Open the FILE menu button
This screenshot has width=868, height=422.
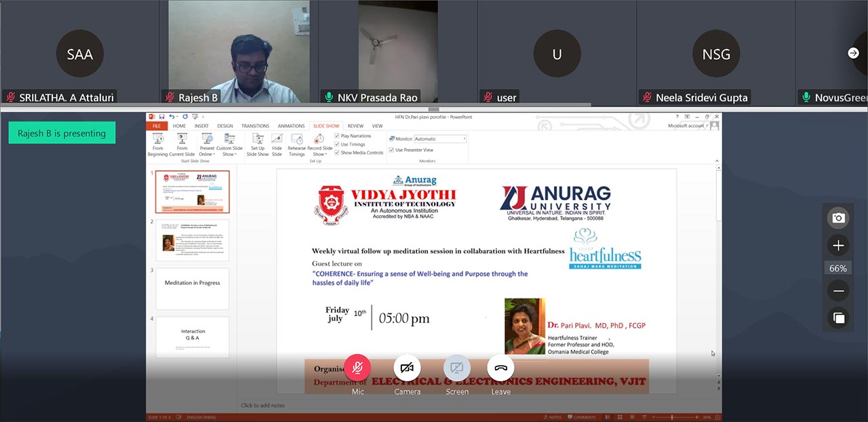point(156,126)
